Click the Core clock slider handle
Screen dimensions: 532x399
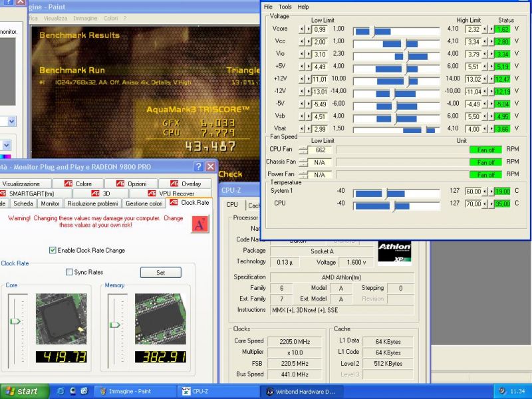tap(15, 321)
